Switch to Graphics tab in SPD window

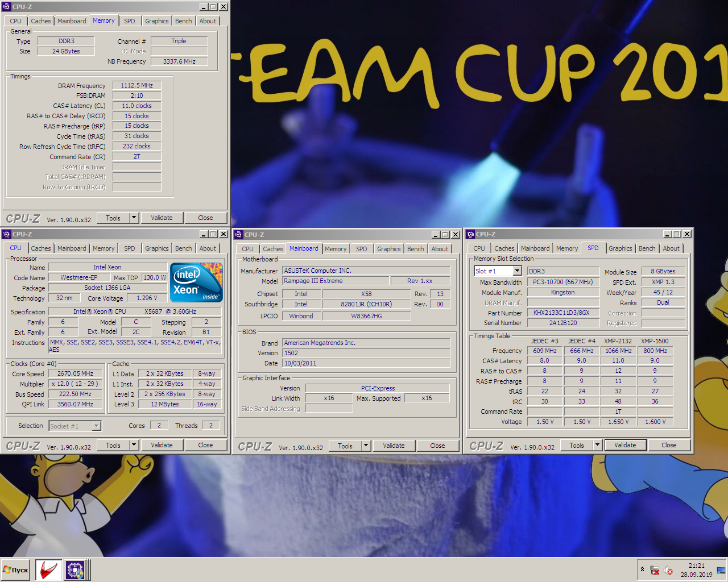(621, 248)
